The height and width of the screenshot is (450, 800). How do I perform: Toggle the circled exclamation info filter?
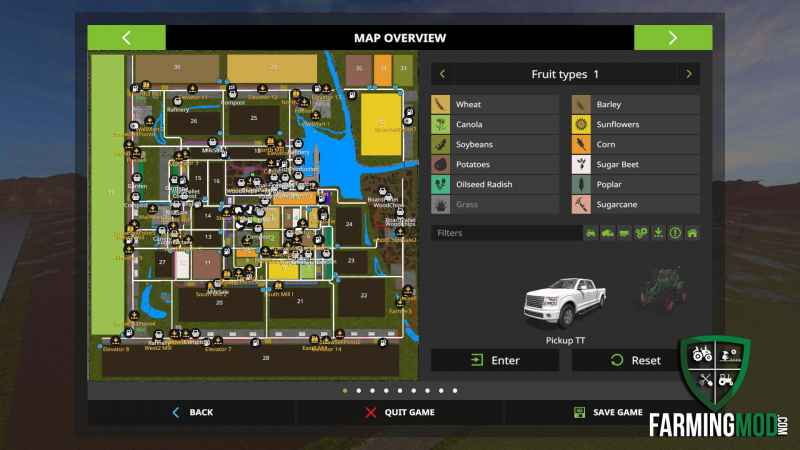pyautogui.click(x=676, y=233)
